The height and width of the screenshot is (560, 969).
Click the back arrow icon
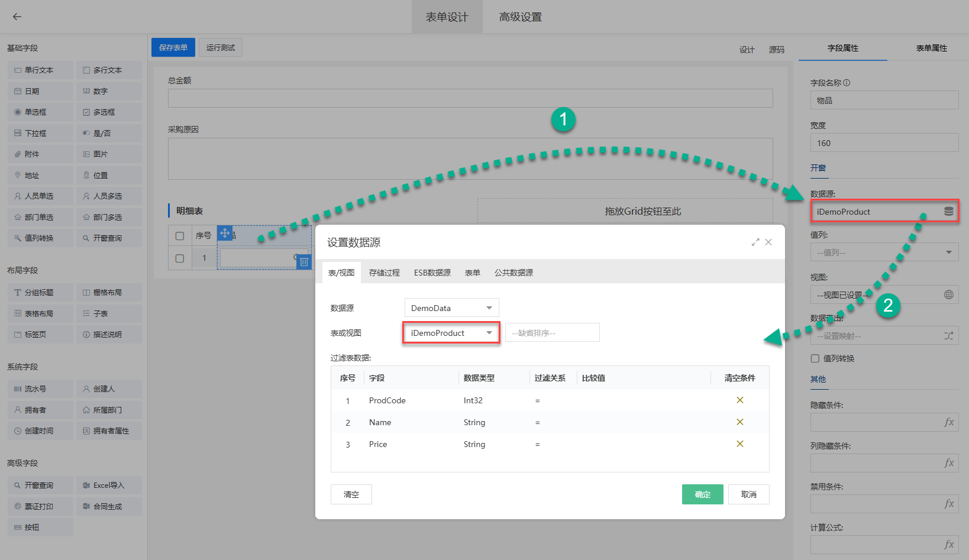pyautogui.click(x=17, y=17)
